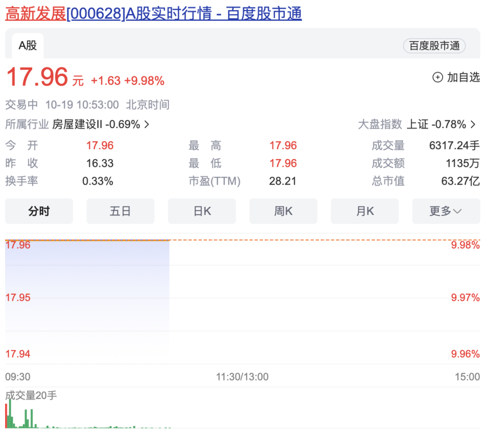This screenshot has width=504, height=435.
Task: Open the 房屋建设II industry link
Action: click(x=77, y=124)
